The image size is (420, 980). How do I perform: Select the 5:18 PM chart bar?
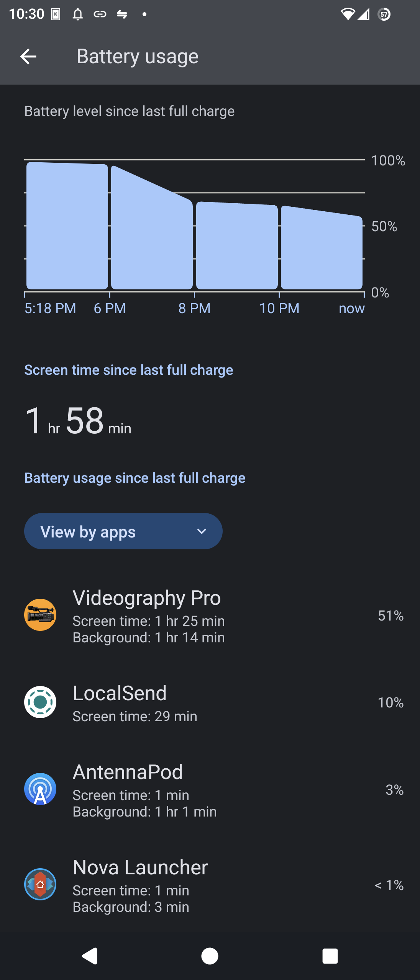click(67, 225)
